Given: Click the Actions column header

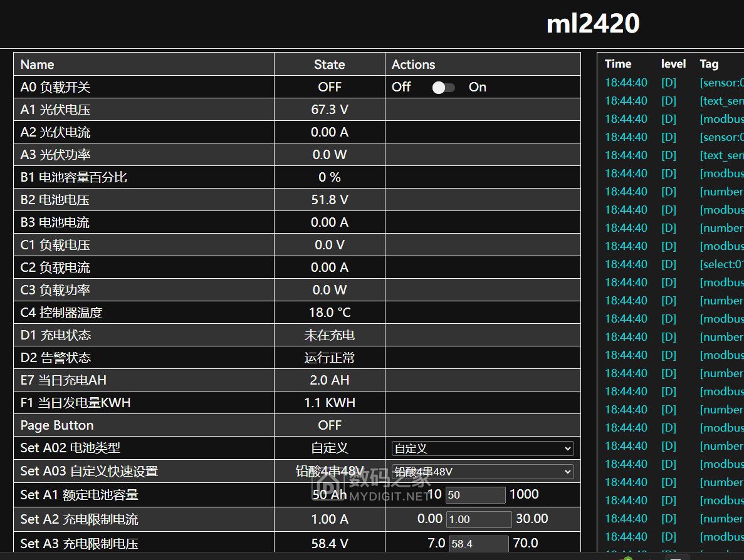Looking at the screenshot, I should [413, 65].
